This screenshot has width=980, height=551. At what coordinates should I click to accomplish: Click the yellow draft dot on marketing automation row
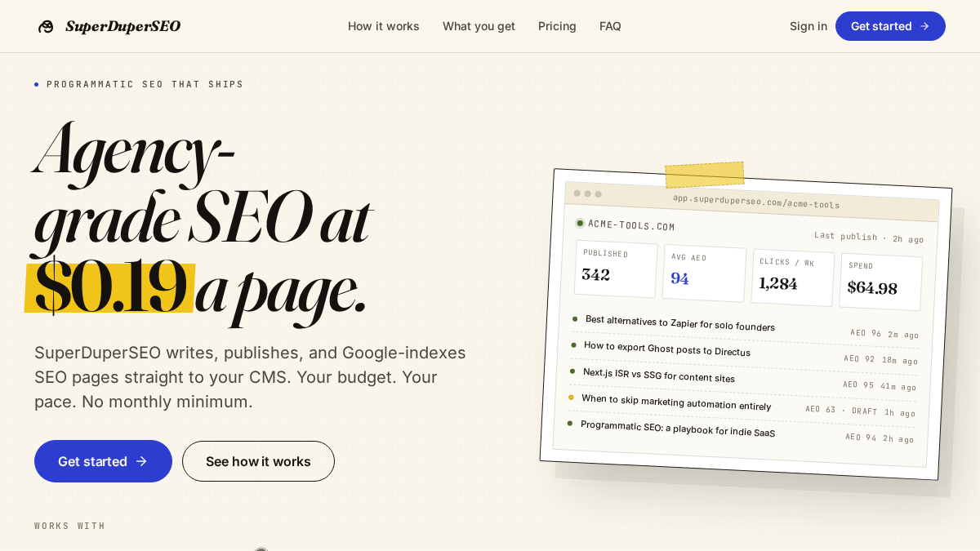[571, 398]
